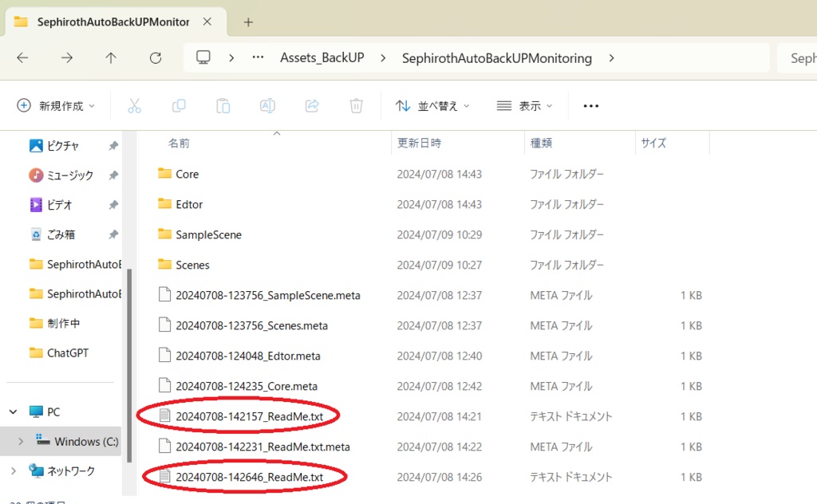Screen dimensions: 817x504
Task: Click the pin icon beside ビデオ
Action: tap(113, 205)
